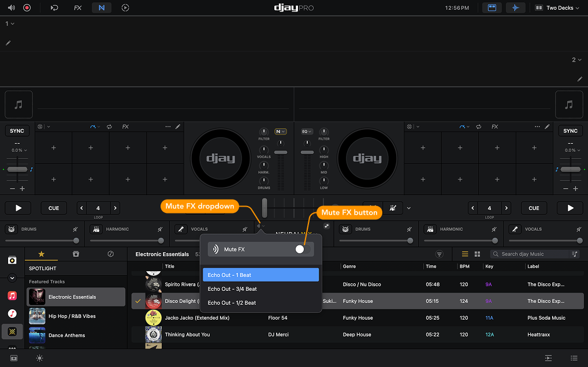Expand the Two Decks layout dropdown
The height and width of the screenshot is (367, 588).
click(x=556, y=8)
